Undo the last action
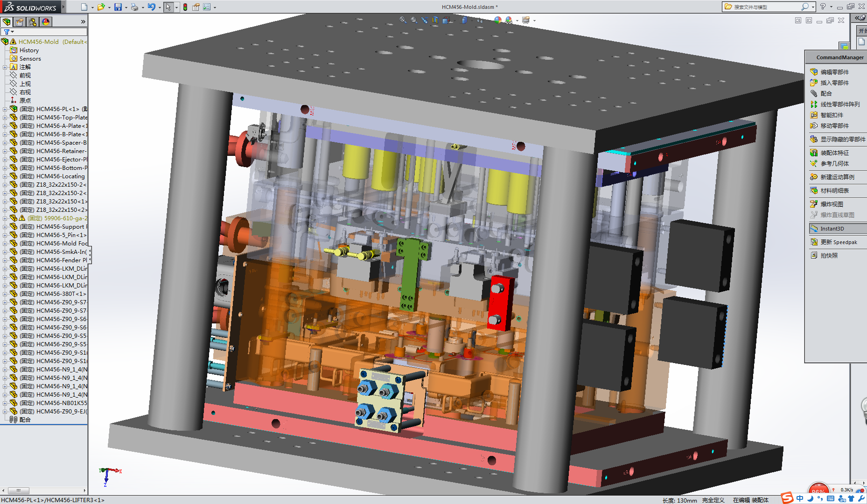This screenshot has width=867, height=504. 151,7
